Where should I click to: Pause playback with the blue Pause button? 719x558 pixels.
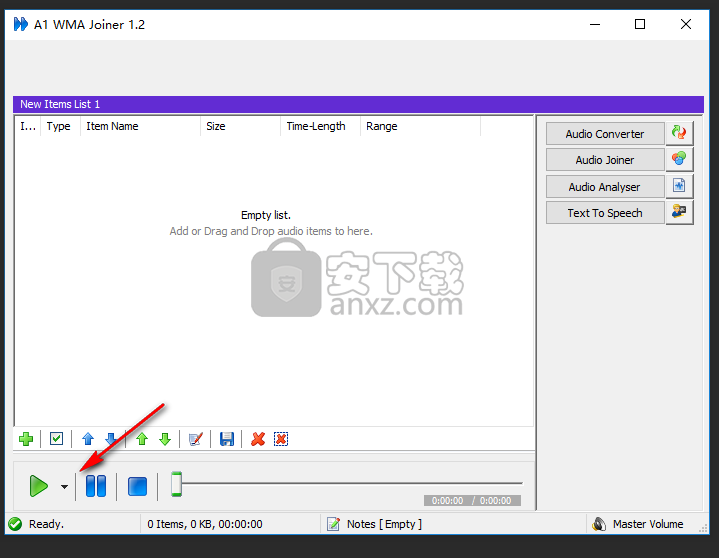tap(96, 486)
